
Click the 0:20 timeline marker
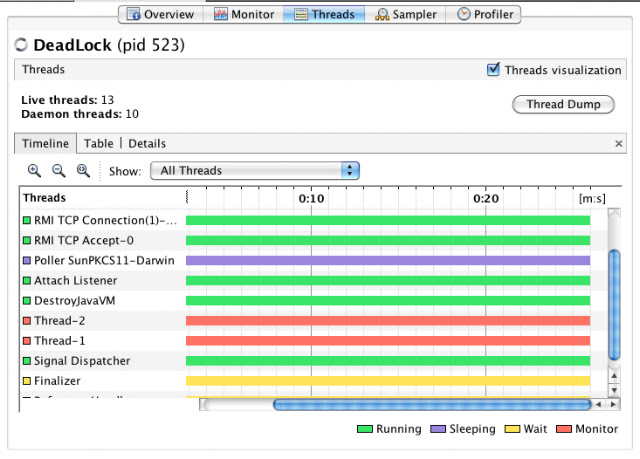(486, 199)
